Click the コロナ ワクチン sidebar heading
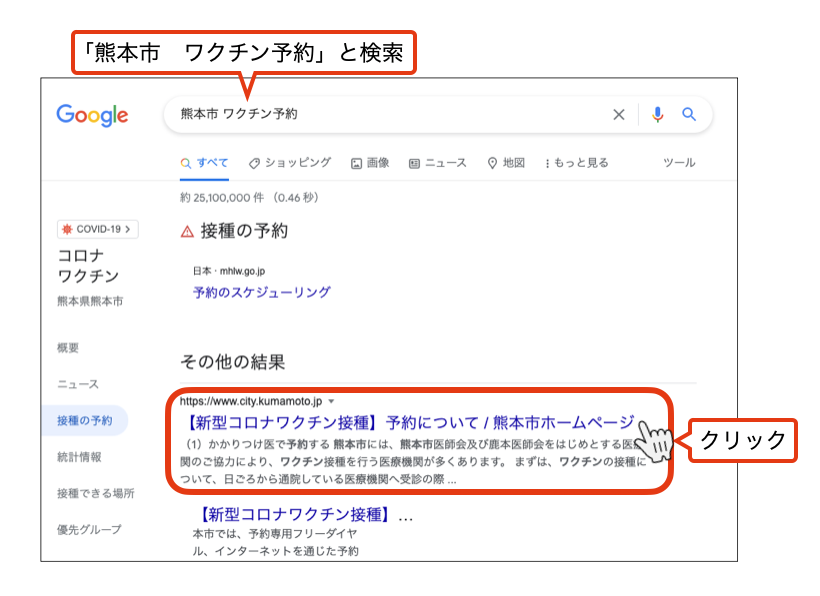Image resolution: width=820 pixels, height=596 pixels. click(88, 266)
